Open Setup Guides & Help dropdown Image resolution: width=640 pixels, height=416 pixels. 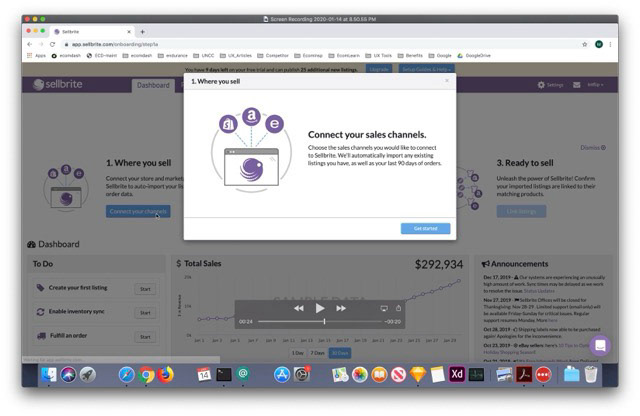(x=426, y=69)
